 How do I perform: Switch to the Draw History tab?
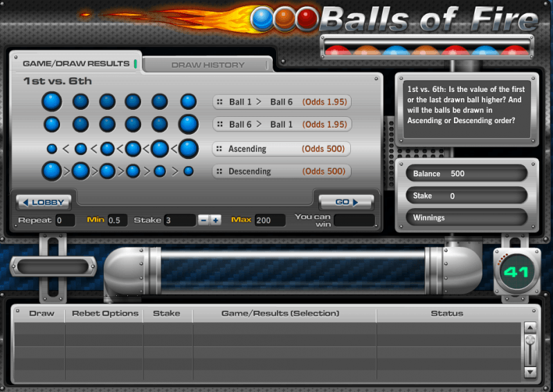(208, 65)
